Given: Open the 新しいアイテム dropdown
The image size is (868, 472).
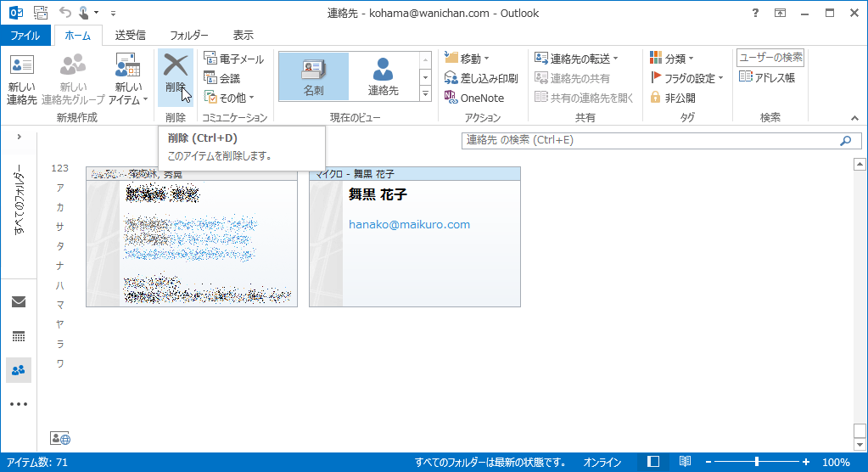Looking at the screenshot, I should [128, 79].
